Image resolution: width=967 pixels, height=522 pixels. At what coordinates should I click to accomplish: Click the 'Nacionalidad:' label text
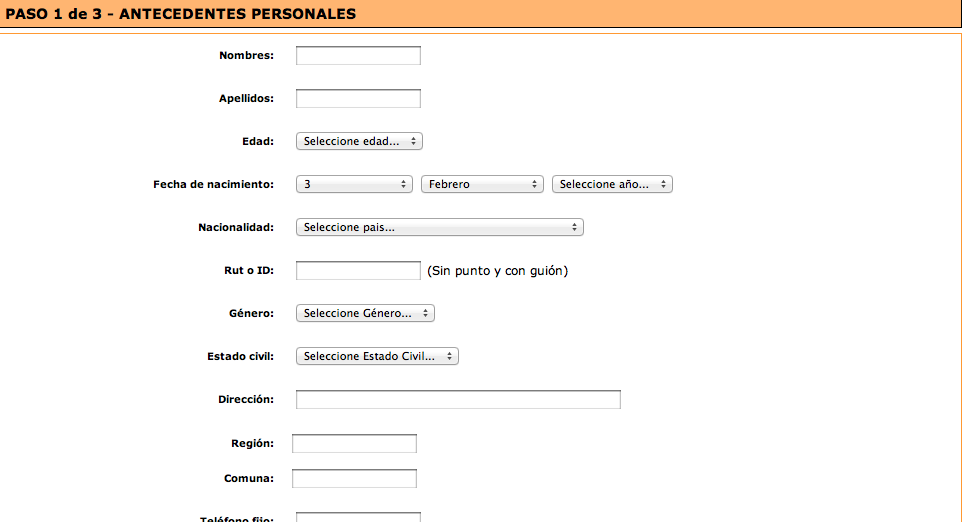click(x=236, y=227)
